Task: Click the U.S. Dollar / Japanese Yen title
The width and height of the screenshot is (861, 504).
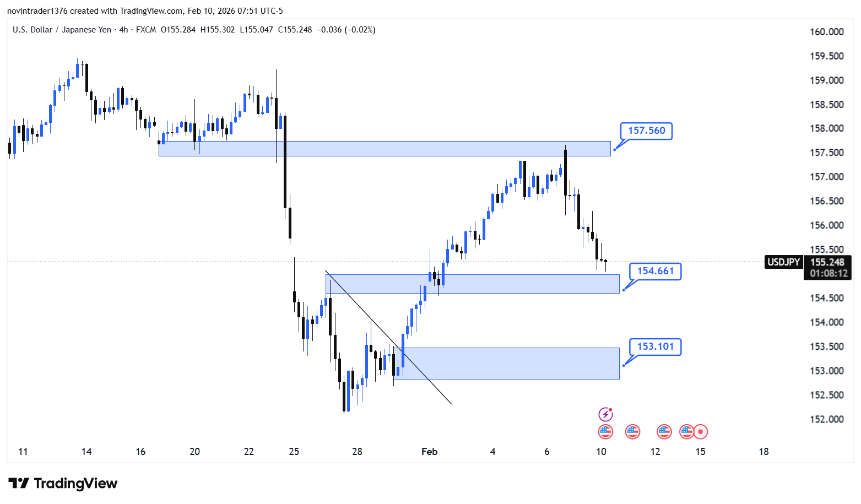Action: [x=62, y=30]
